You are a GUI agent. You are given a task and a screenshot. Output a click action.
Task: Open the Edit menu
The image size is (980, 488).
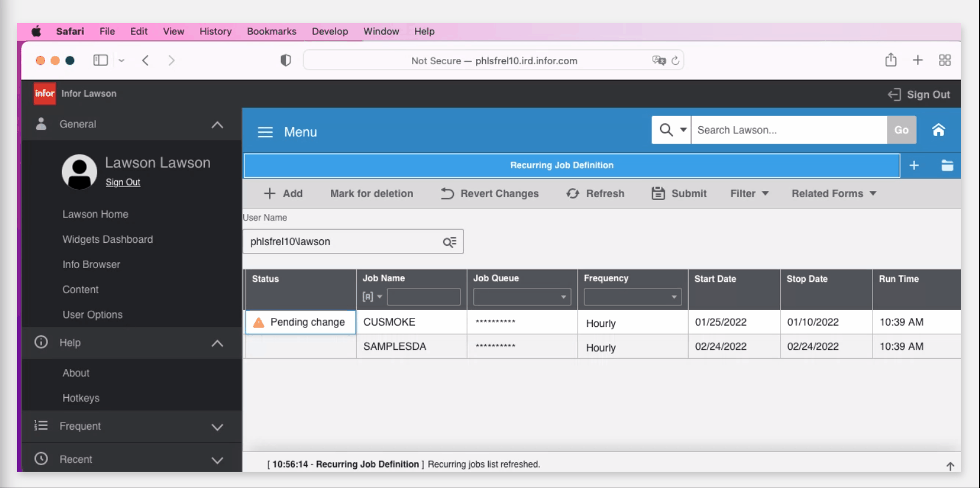[139, 31]
